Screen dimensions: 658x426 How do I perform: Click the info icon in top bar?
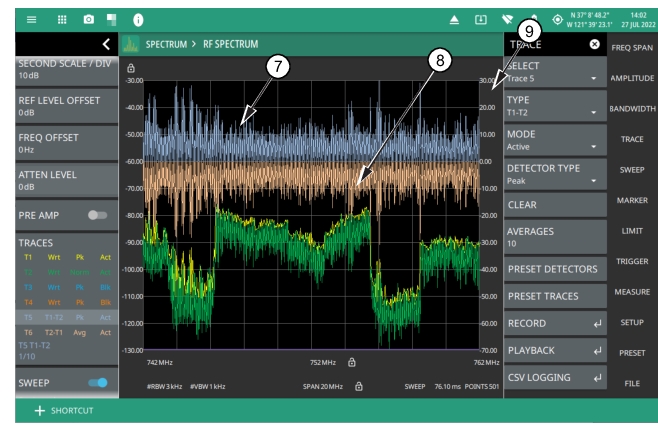(x=138, y=19)
